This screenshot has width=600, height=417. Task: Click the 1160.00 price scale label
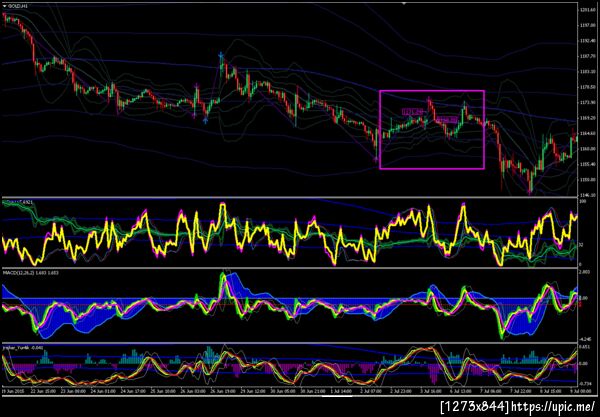[587, 149]
